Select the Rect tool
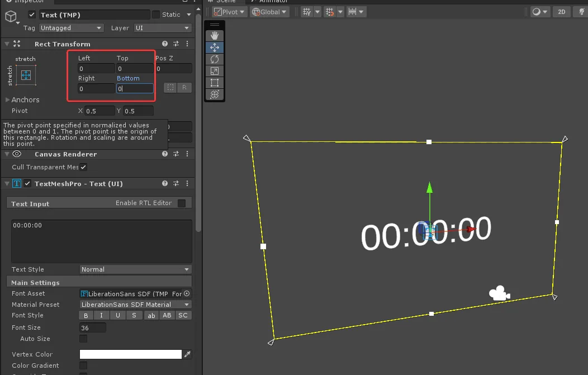Screen dimensions: 588x375 (215, 83)
